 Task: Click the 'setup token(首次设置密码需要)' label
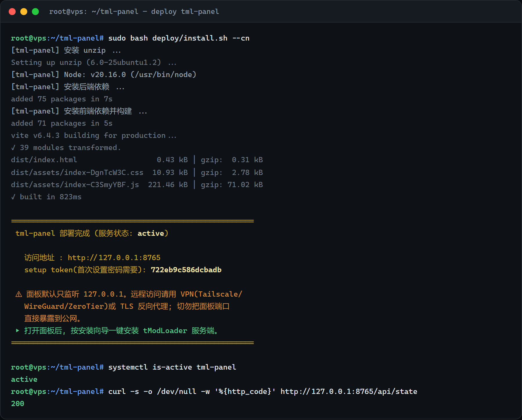coord(83,270)
